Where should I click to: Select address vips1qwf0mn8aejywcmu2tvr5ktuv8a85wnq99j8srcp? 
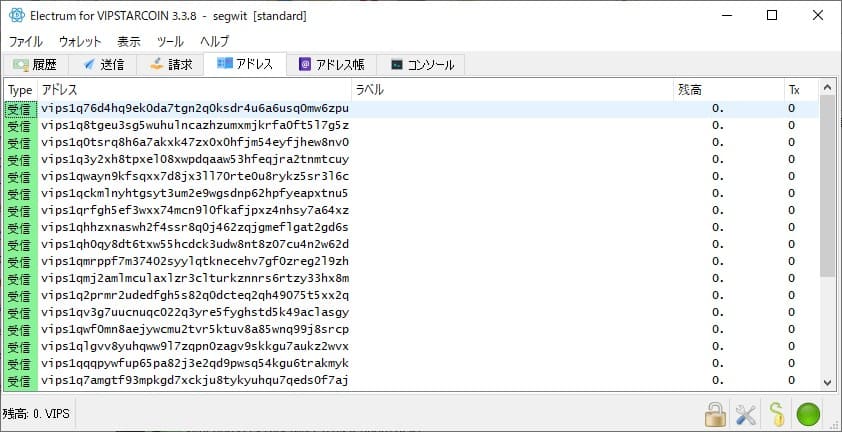195,329
